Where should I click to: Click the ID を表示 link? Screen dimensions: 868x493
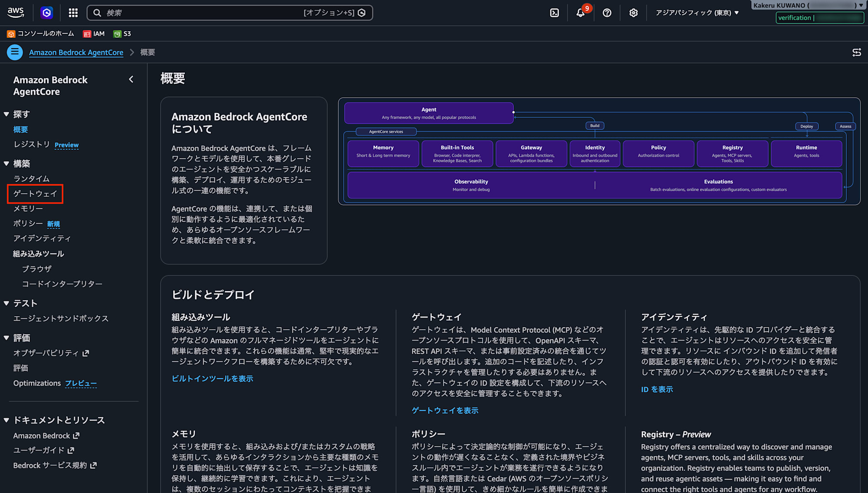(657, 389)
